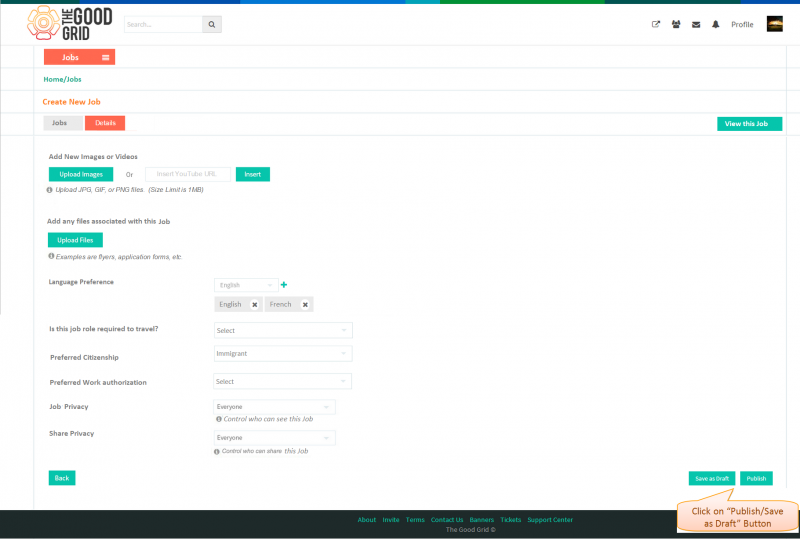Switch to the Details tab

click(105, 123)
